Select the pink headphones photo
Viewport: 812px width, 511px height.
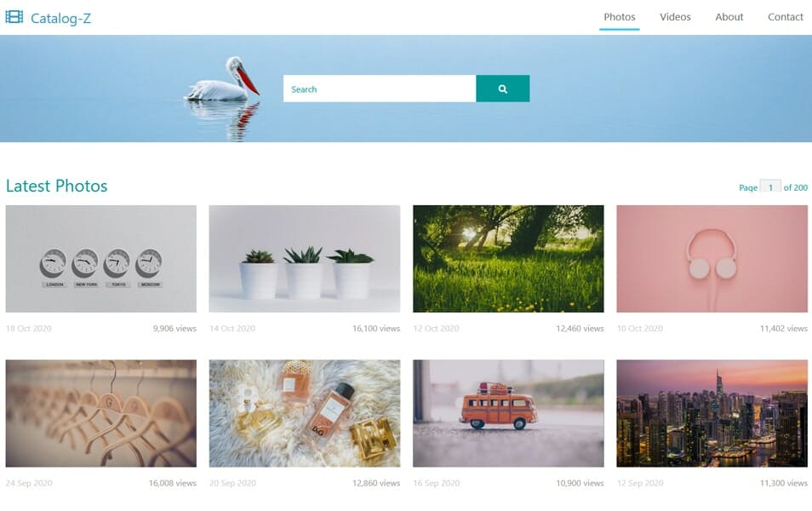[712, 259]
